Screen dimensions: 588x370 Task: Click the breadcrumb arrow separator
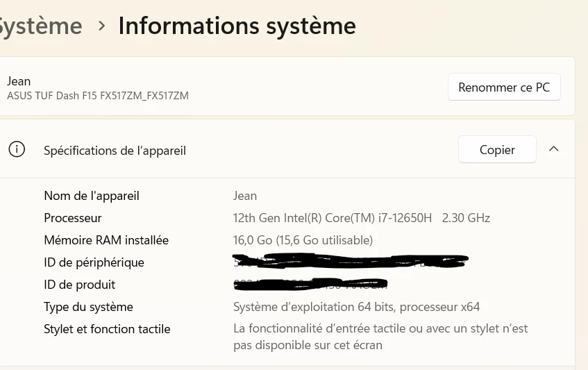click(x=101, y=26)
